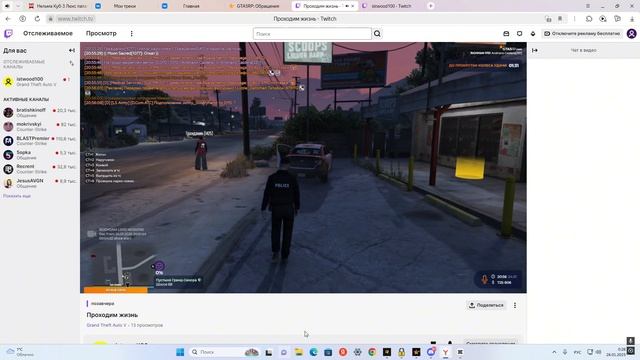Open the more options dots beside Просмотр

[131, 33]
